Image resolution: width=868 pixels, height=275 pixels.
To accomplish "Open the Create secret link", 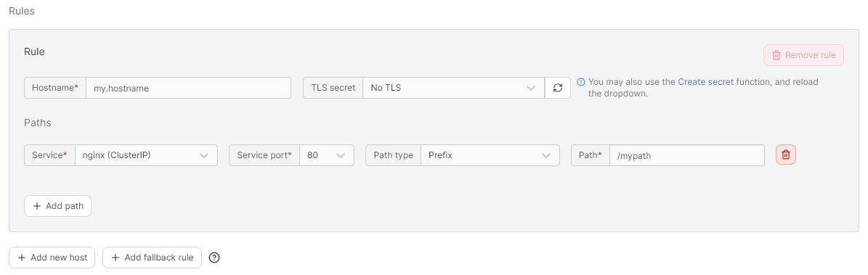I will tap(706, 82).
